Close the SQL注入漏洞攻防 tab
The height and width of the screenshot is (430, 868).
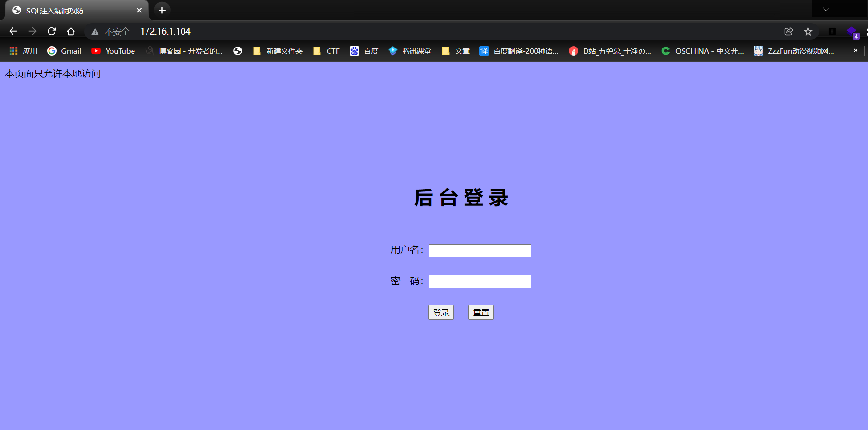point(139,10)
